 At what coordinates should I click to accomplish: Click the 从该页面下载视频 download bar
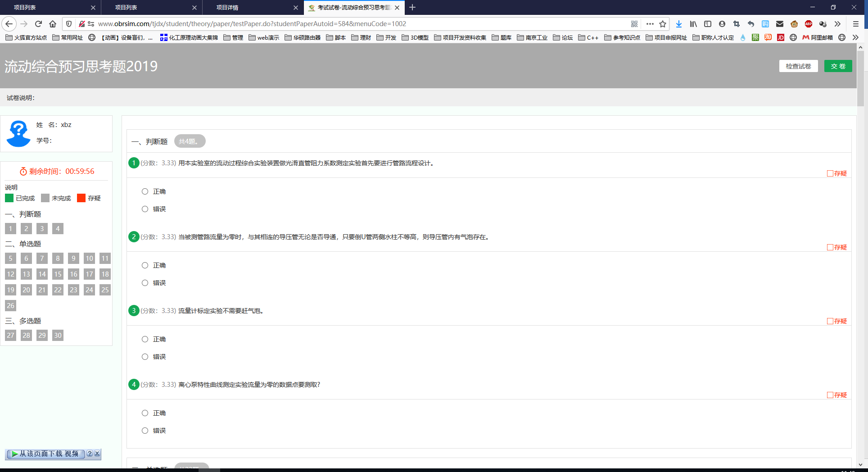coord(45,454)
